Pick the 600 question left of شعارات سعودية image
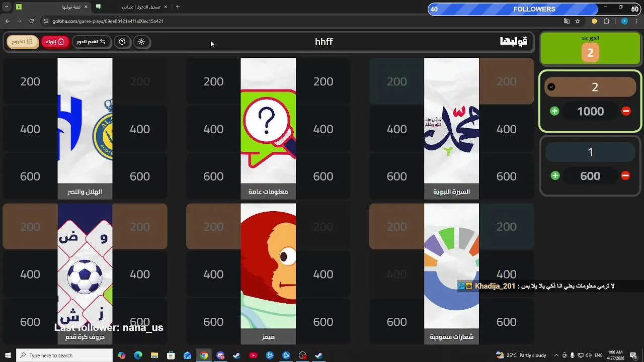This screenshot has height=362, width=644. pos(396,322)
